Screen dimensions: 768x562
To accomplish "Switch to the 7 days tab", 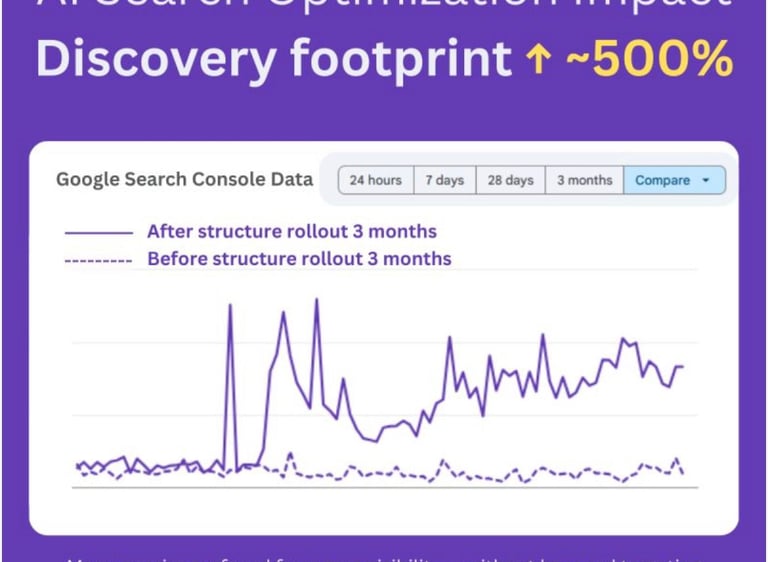I will (x=445, y=180).
